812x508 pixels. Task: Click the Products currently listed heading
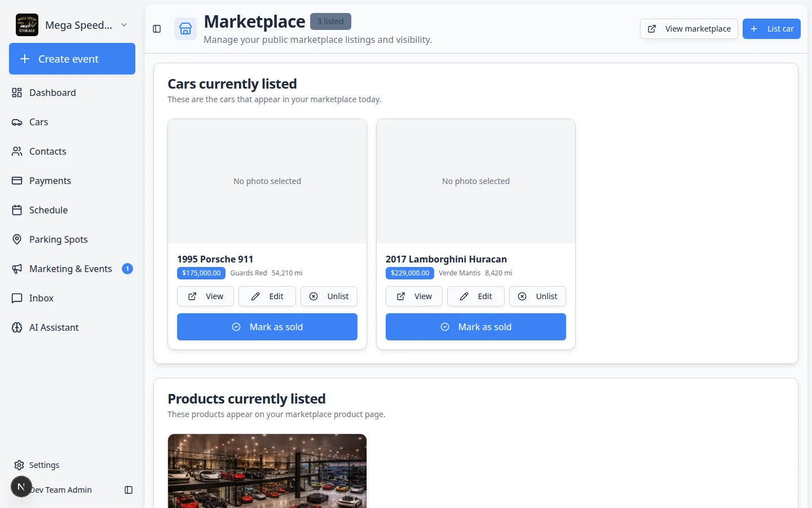point(246,398)
